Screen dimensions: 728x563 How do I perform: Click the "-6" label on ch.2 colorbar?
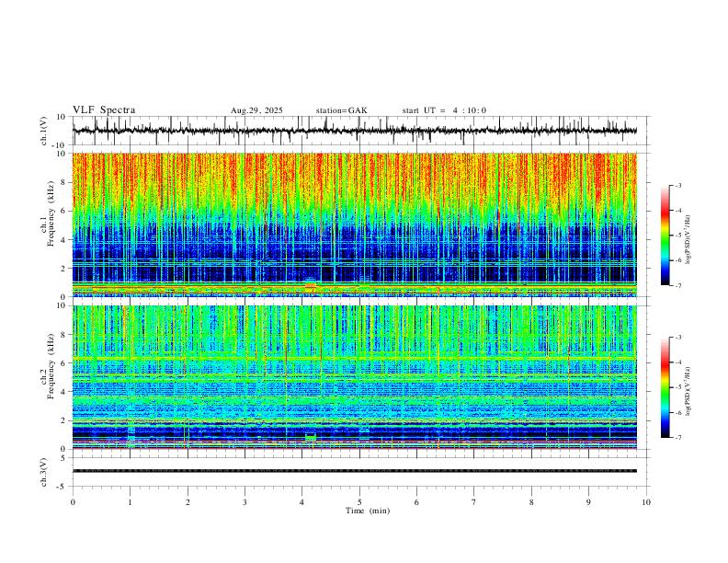[677, 412]
